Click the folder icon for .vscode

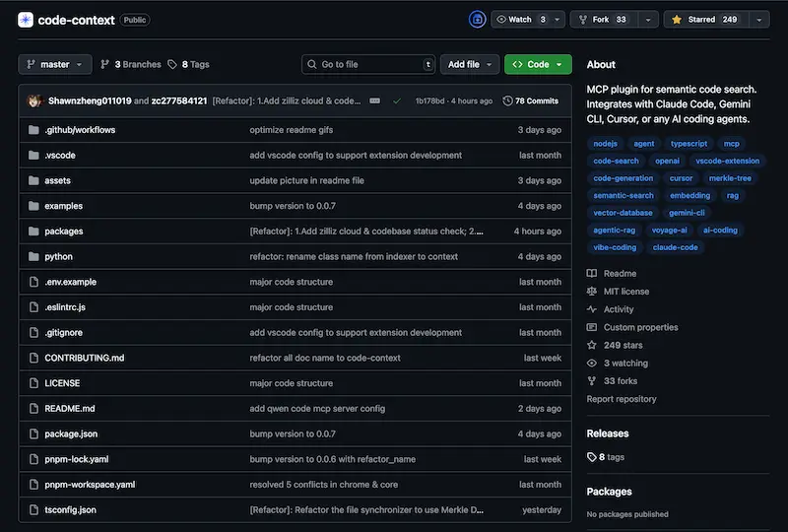[x=33, y=156]
